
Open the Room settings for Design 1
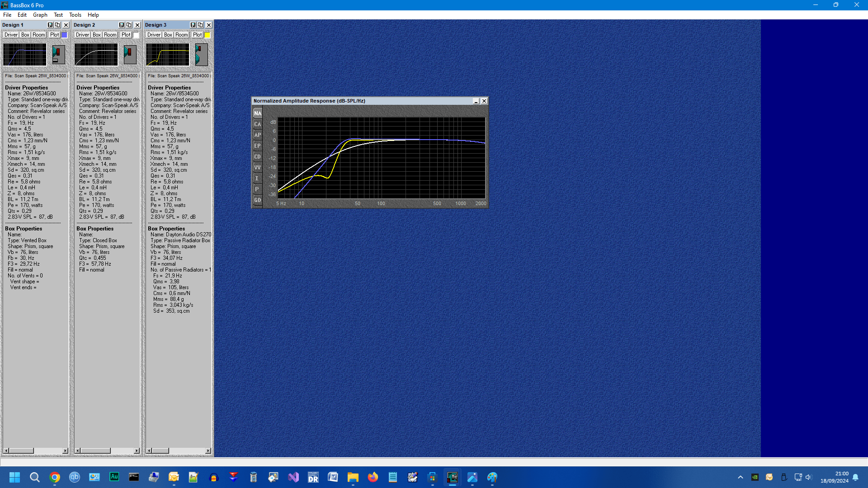pyautogui.click(x=39, y=35)
